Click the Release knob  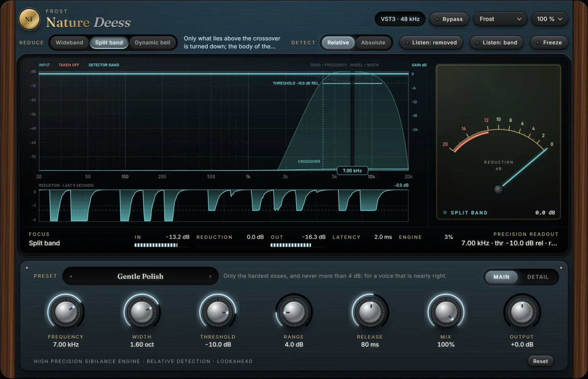(x=370, y=312)
